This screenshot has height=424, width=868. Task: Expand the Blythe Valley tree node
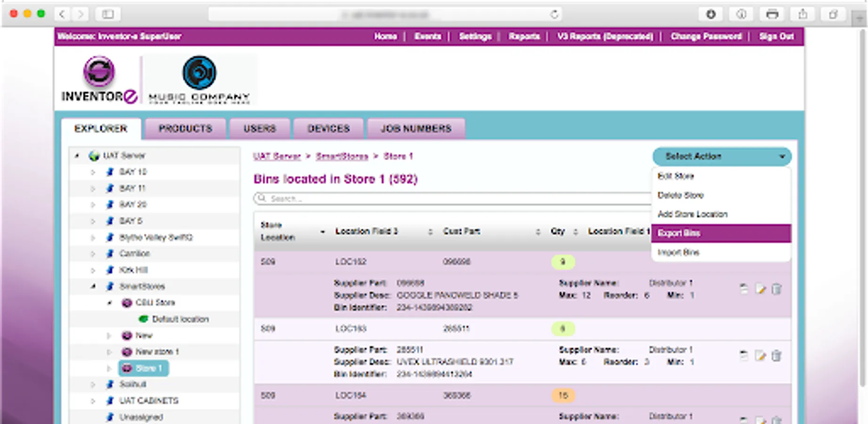(x=93, y=237)
